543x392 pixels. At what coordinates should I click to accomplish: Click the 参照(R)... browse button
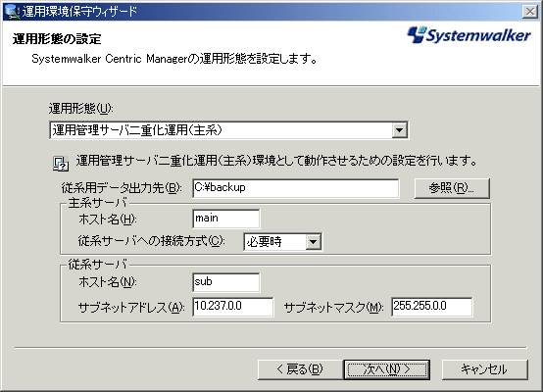click(x=452, y=188)
